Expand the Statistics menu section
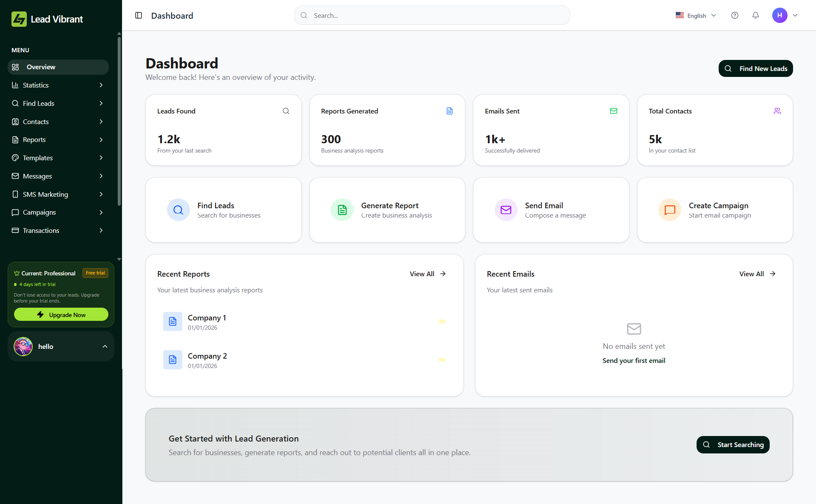This screenshot has width=816, height=504. pyautogui.click(x=58, y=85)
